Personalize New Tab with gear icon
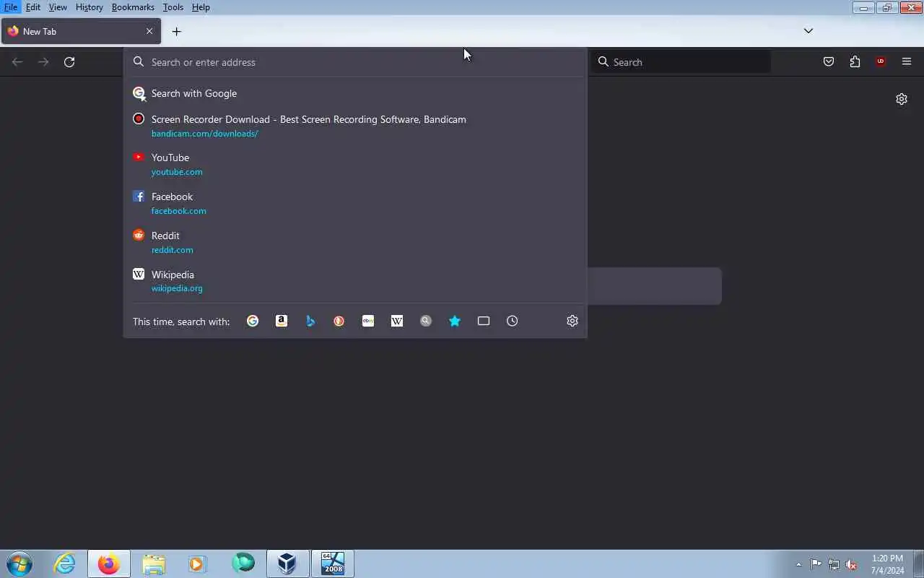This screenshot has height=578, width=924. (x=902, y=99)
